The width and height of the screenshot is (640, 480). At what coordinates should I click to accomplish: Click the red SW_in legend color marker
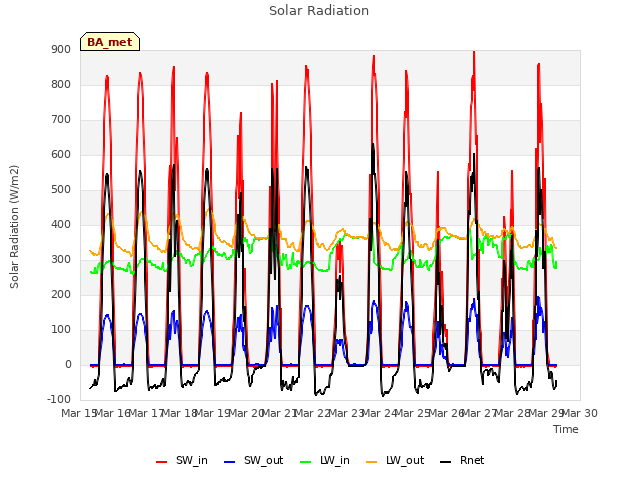pos(162,462)
